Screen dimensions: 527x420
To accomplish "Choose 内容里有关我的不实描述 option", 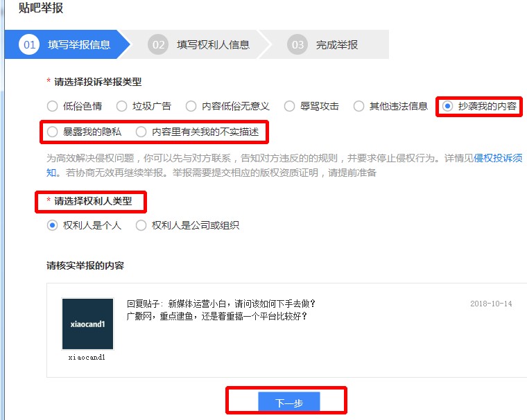I will tap(141, 131).
